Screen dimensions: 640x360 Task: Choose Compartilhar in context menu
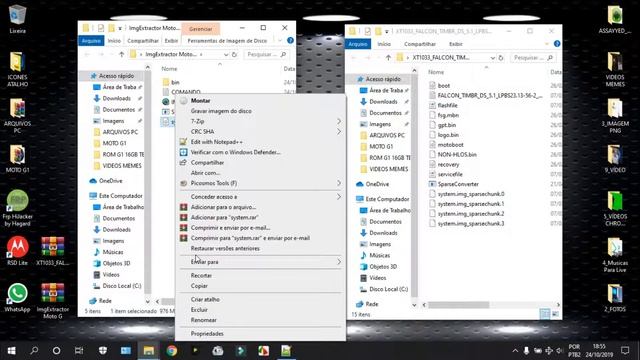click(x=260, y=162)
